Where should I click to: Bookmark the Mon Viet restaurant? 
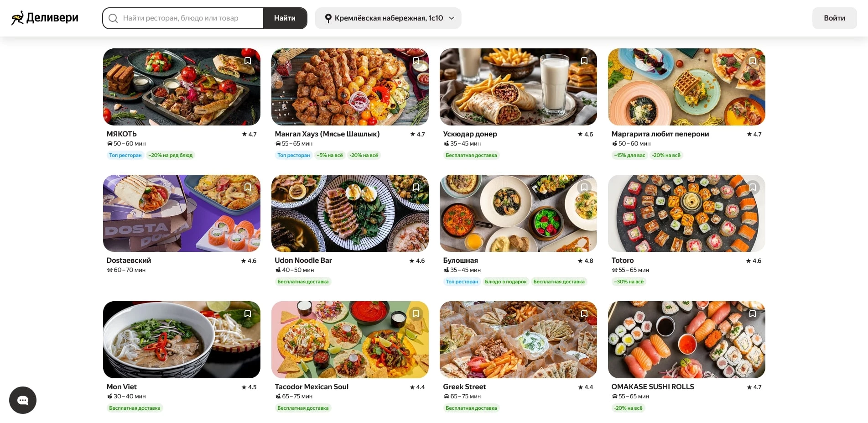tap(248, 314)
